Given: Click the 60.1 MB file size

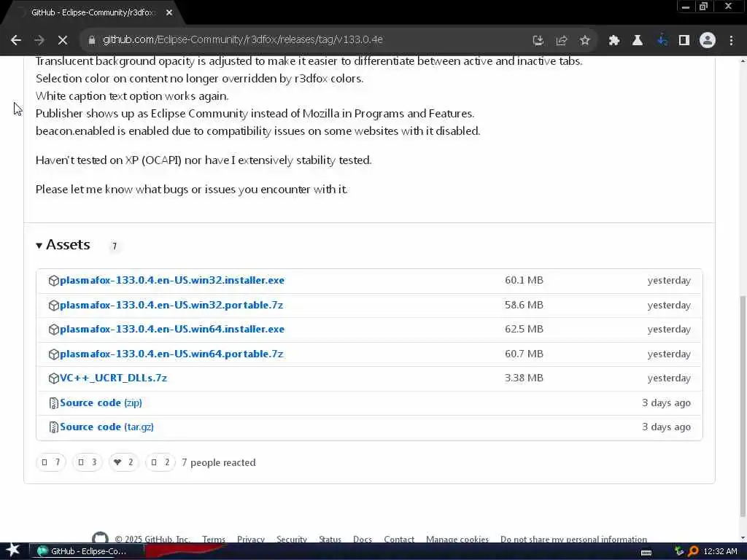Looking at the screenshot, I should tap(524, 281).
